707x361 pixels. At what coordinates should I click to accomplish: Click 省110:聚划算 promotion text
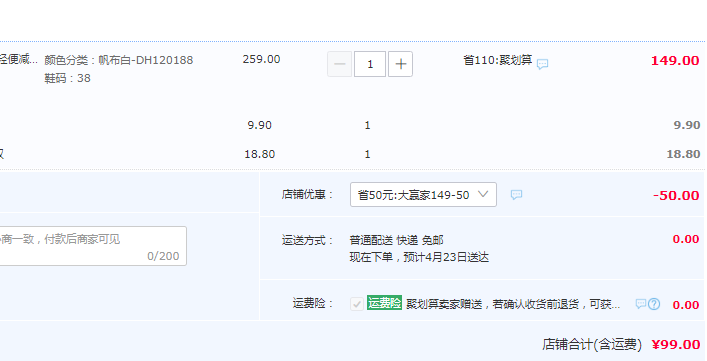(497, 60)
